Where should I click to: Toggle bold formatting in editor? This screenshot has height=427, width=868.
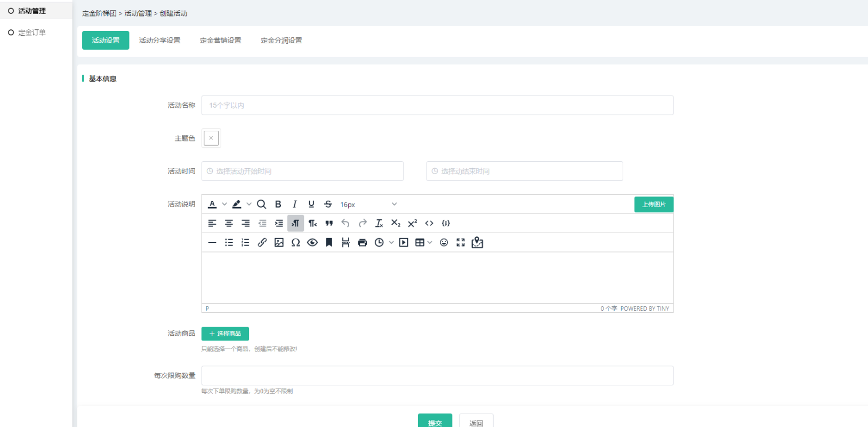278,204
